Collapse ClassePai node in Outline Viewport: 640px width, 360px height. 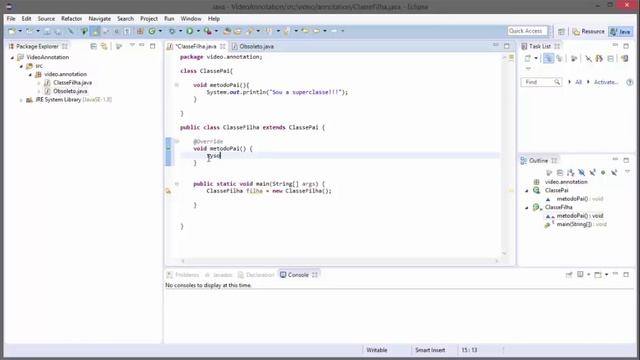point(527,191)
